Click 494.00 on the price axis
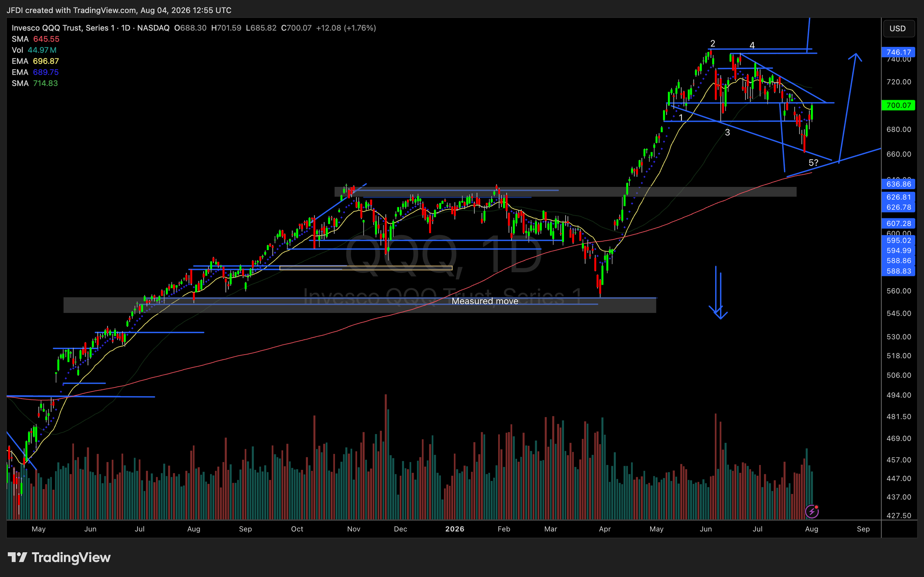Image resolution: width=924 pixels, height=577 pixels. point(899,395)
